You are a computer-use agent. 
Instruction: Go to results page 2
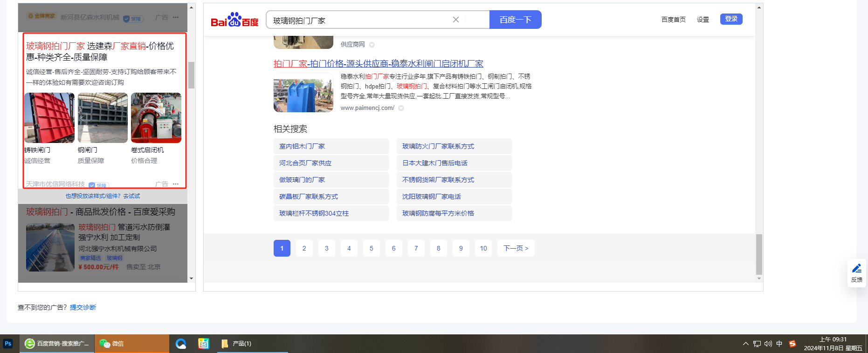tap(304, 248)
